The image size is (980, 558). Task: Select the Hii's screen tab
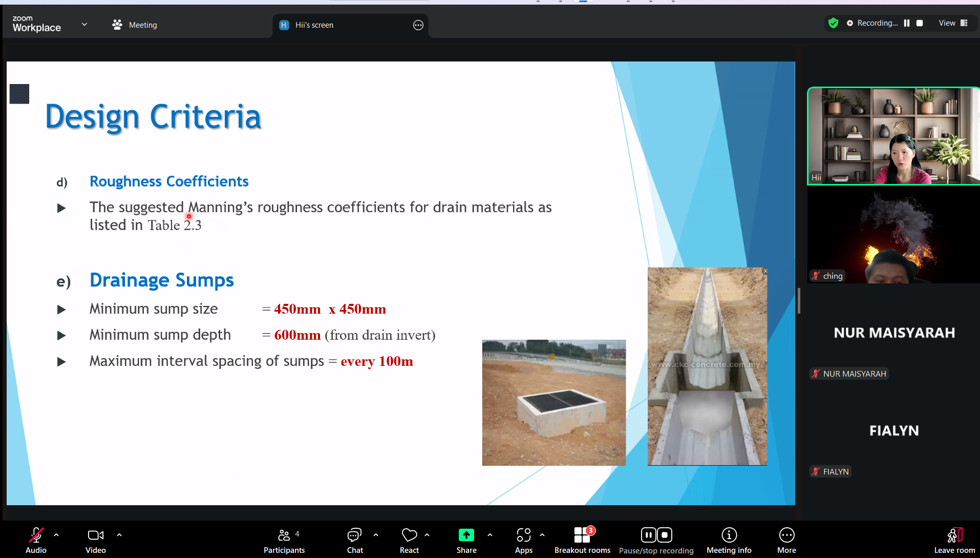(314, 25)
